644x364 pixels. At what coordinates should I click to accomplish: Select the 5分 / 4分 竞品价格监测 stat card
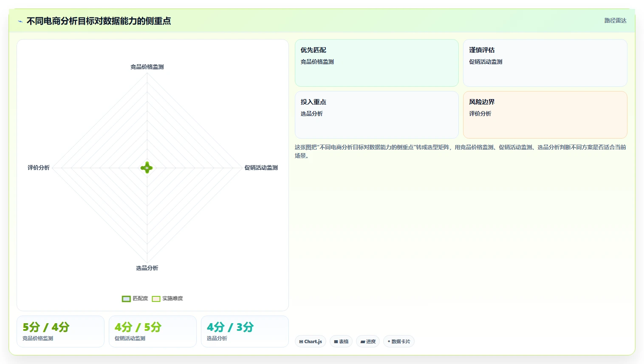click(x=60, y=331)
